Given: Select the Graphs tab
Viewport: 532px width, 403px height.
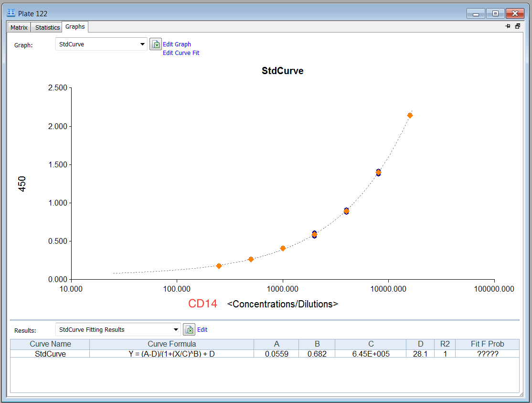Looking at the screenshot, I should click(75, 26).
